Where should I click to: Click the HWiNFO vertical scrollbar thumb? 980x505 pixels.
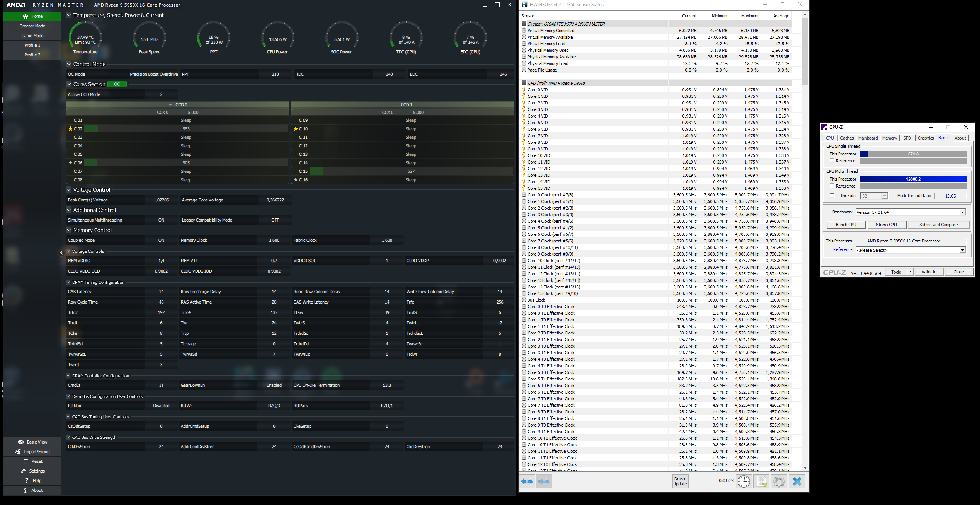(x=805, y=51)
